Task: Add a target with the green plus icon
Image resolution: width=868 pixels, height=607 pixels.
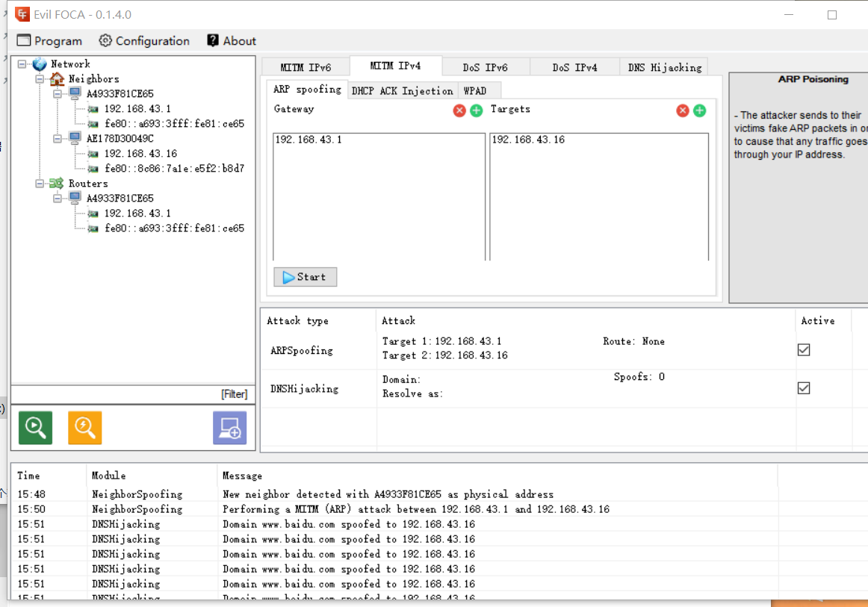Action: pyautogui.click(x=700, y=110)
